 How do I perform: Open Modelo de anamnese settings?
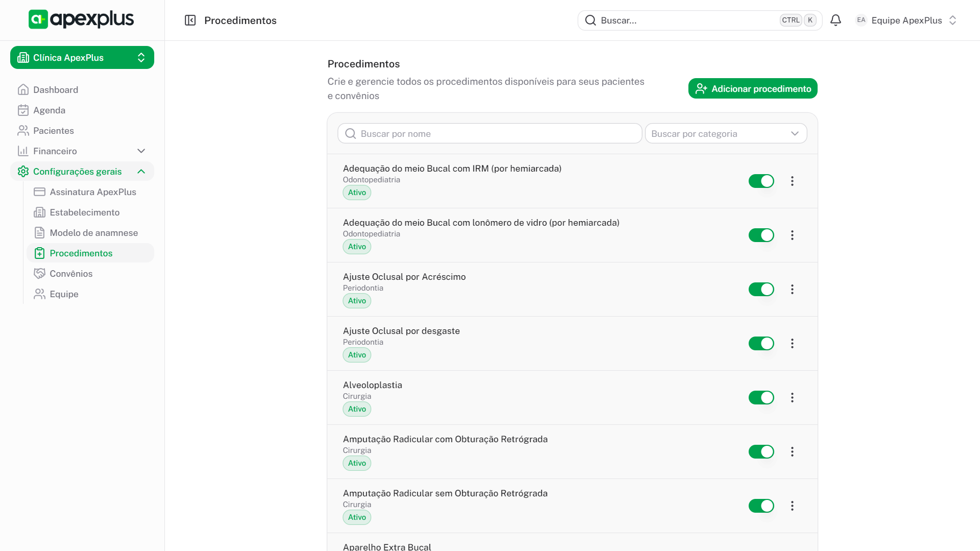pos(93,233)
